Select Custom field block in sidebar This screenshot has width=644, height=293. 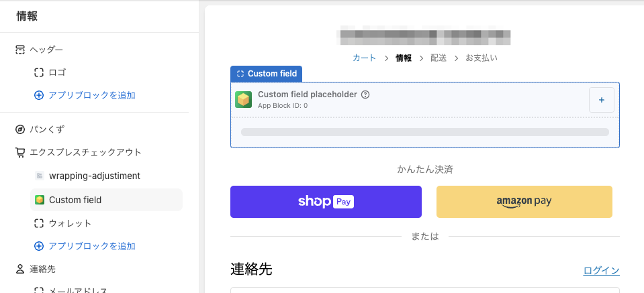[75, 200]
